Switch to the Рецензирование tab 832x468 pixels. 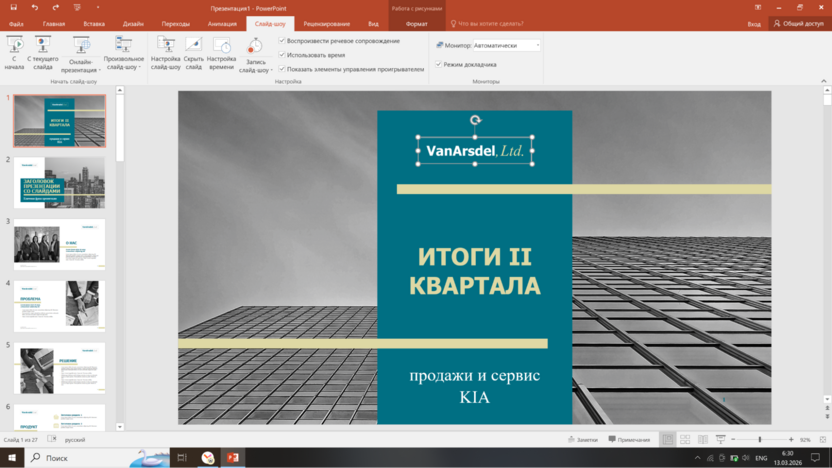(x=326, y=24)
